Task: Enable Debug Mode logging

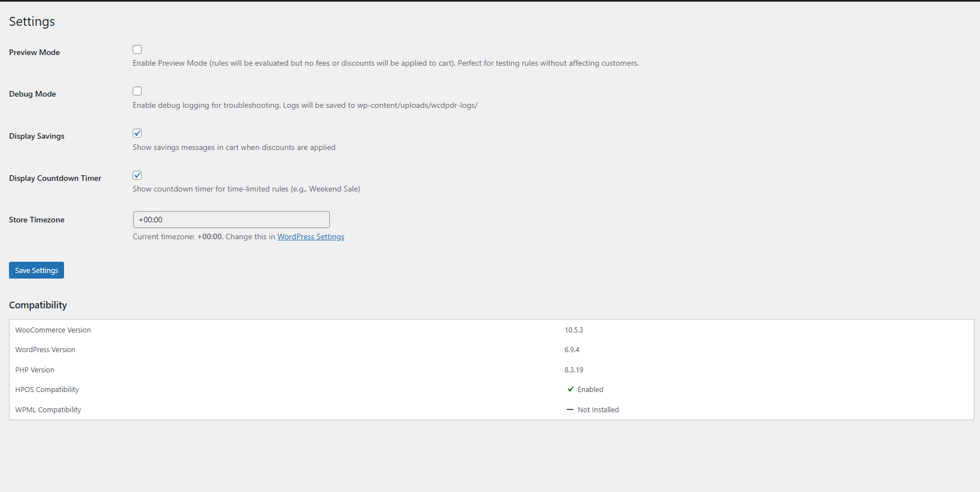Action: [137, 91]
